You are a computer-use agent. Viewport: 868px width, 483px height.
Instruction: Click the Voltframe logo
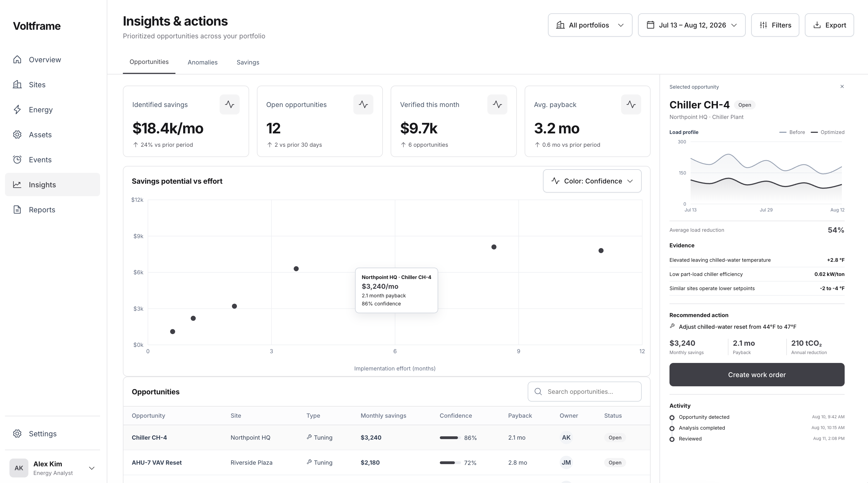37,26
